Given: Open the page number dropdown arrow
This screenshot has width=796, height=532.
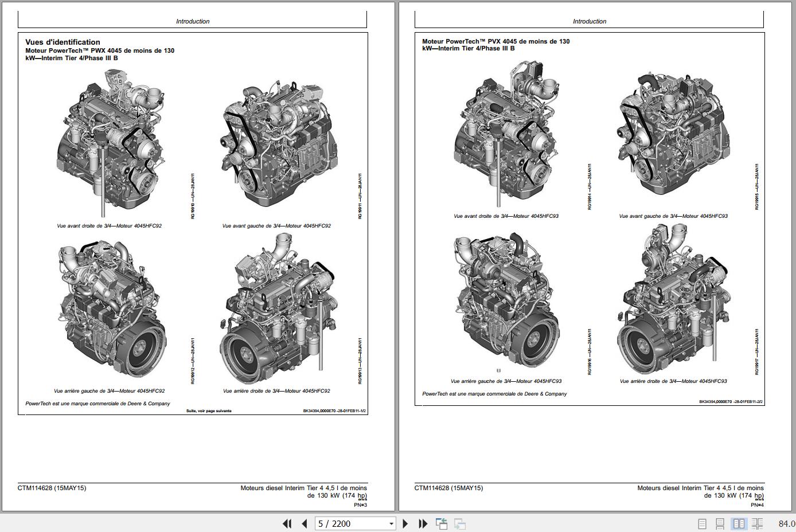Looking at the screenshot, I should click(392, 523).
